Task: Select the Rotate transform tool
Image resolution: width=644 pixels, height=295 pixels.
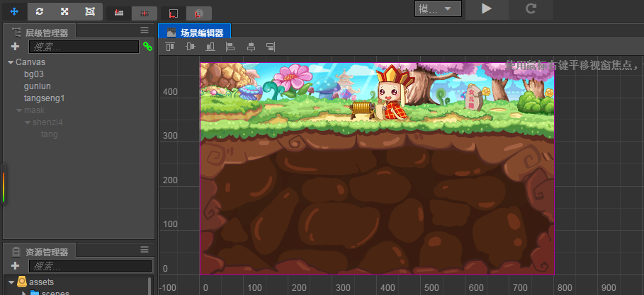Action: point(40,11)
